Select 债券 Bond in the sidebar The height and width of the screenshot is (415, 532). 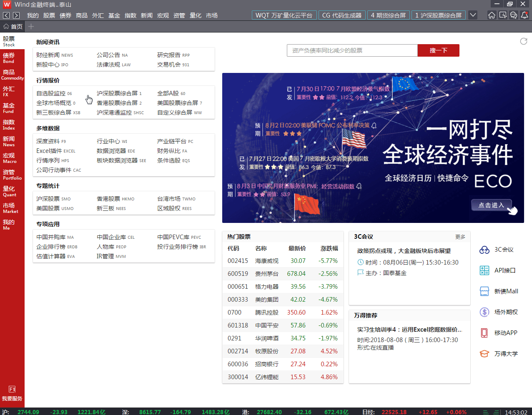tap(12, 58)
